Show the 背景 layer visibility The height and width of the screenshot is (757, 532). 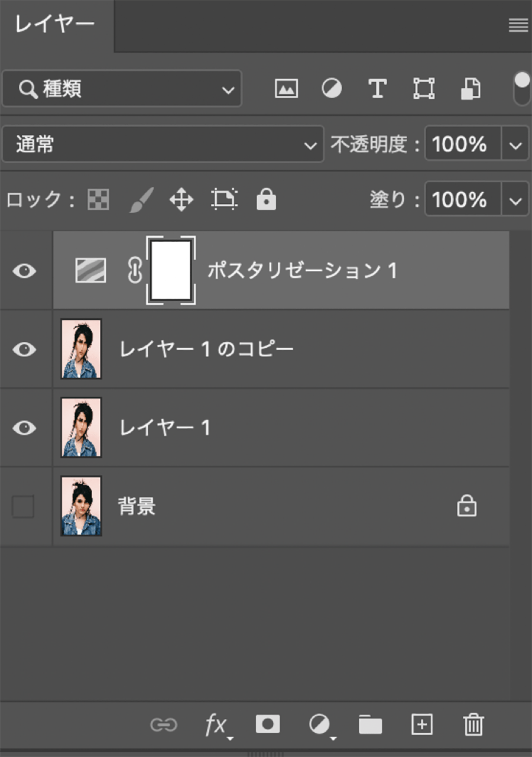click(23, 507)
